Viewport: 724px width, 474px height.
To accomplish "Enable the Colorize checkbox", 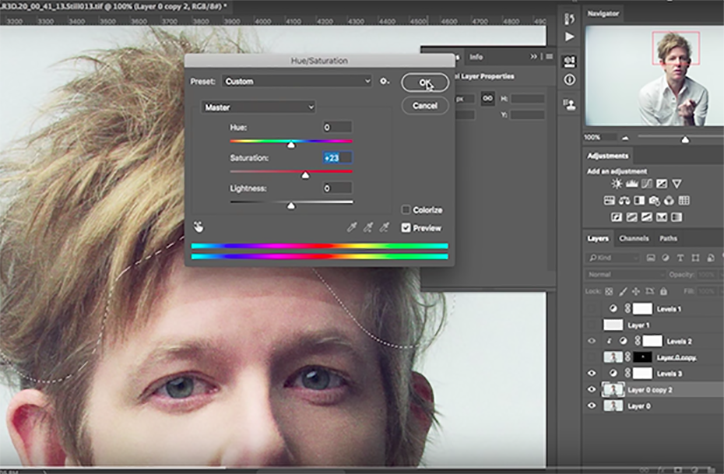I will [405, 210].
